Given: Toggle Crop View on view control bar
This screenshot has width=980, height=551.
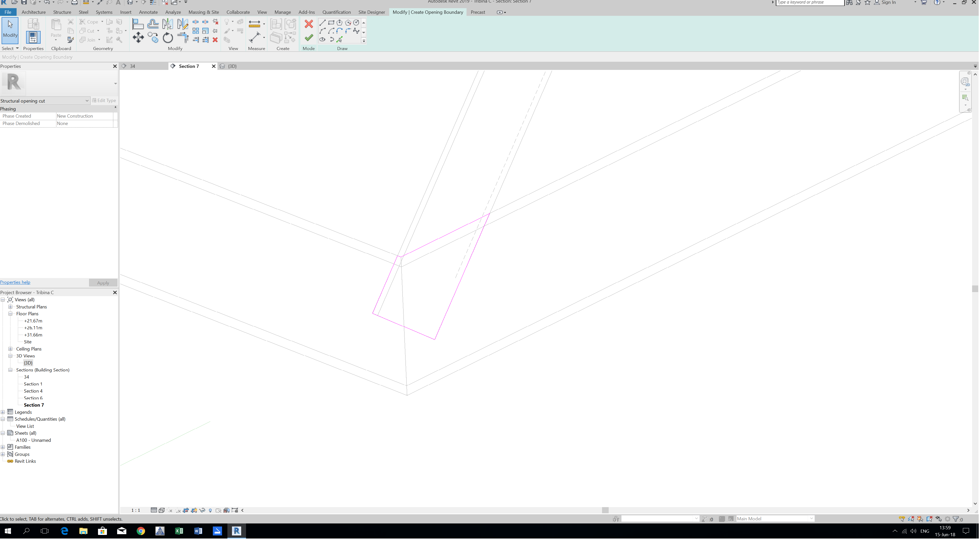Looking at the screenshot, I should pyautogui.click(x=186, y=511).
